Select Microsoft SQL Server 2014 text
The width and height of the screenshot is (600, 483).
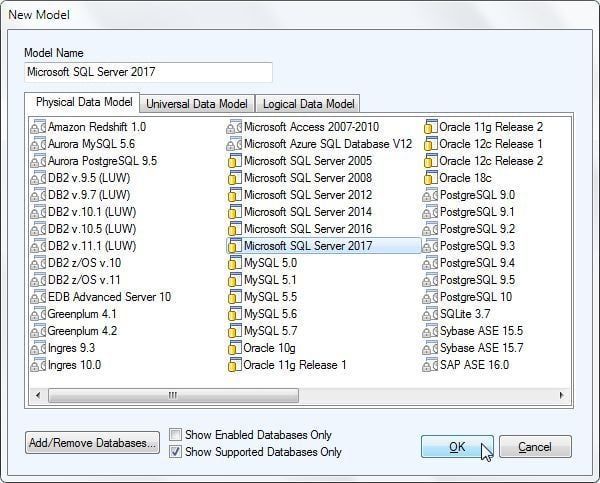coord(308,212)
